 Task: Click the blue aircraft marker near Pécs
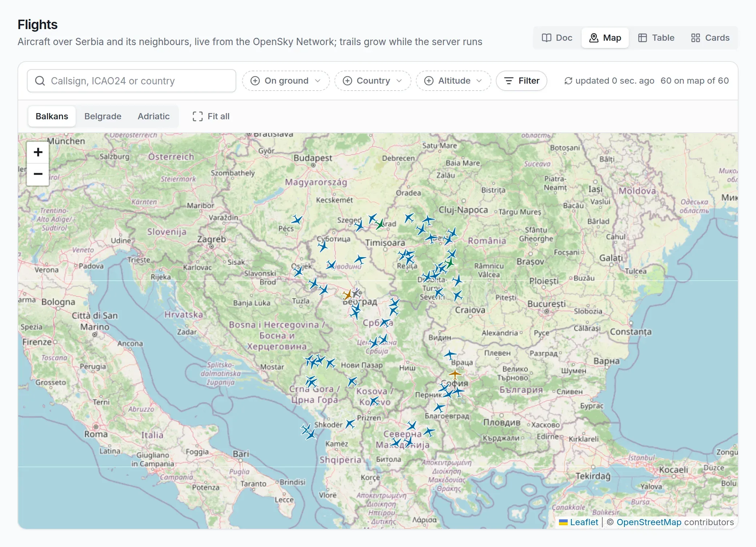[297, 220]
